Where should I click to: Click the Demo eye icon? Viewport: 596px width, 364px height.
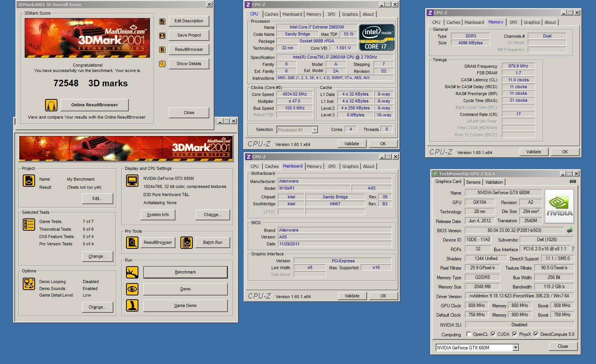(132, 289)
